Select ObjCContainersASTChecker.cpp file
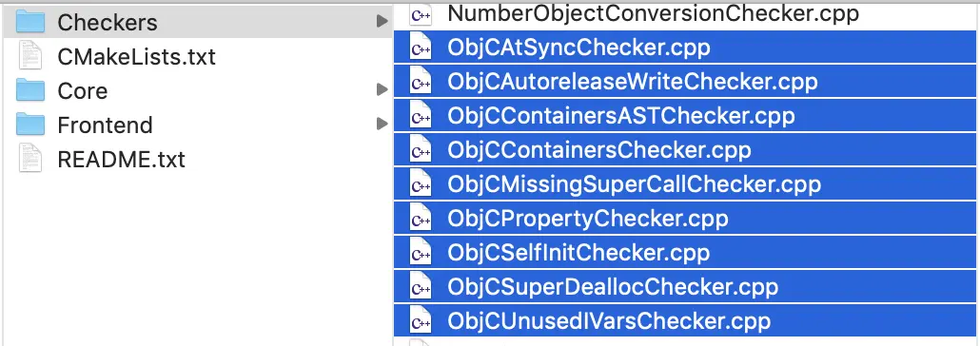980x346 pixels. point(685,116)
